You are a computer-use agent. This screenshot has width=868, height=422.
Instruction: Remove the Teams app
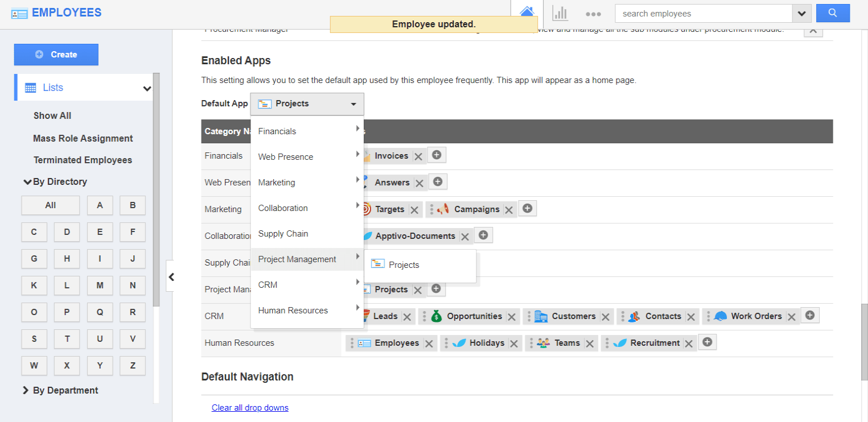click(590, 344)
